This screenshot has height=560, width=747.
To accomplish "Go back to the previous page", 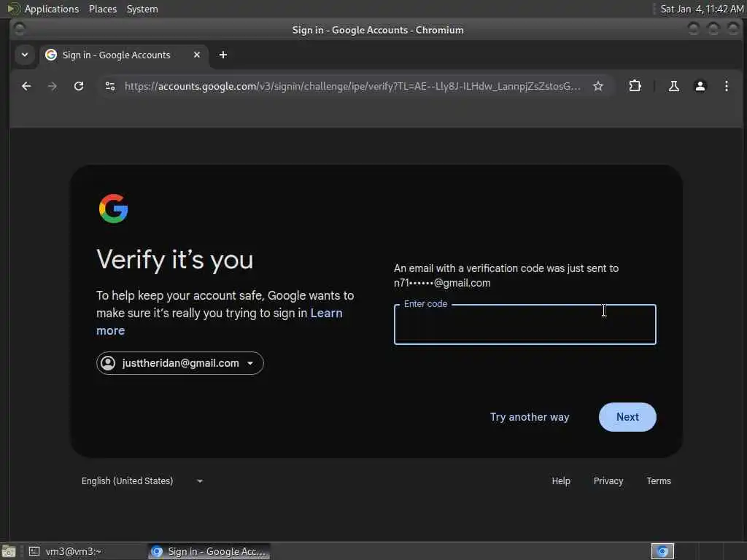I will 26,86.
